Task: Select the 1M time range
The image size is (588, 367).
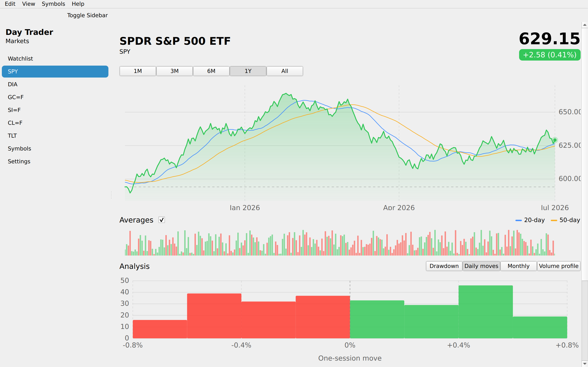Action: 138,71
